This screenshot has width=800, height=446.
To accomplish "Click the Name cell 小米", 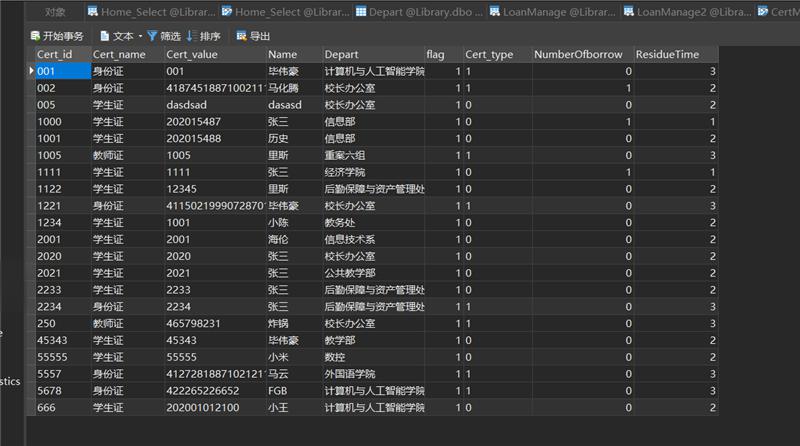I will (x=294, y=357).
